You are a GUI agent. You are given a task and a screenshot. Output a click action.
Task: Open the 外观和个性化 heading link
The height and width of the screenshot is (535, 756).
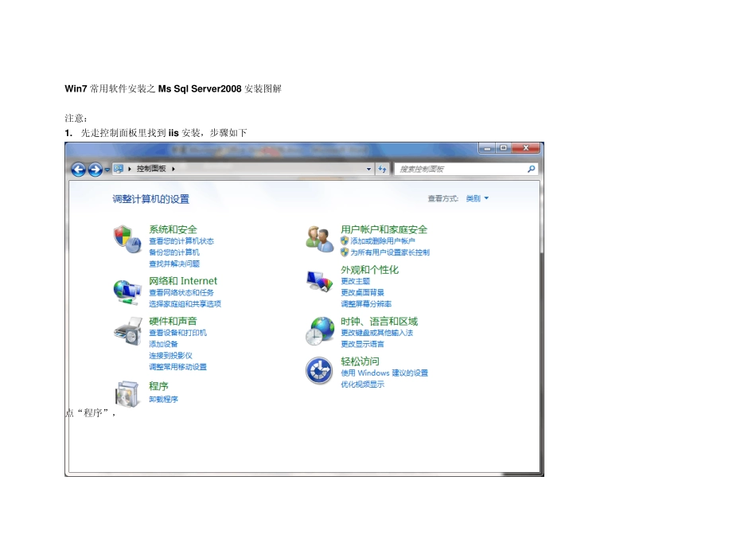[x=370, y=270]
